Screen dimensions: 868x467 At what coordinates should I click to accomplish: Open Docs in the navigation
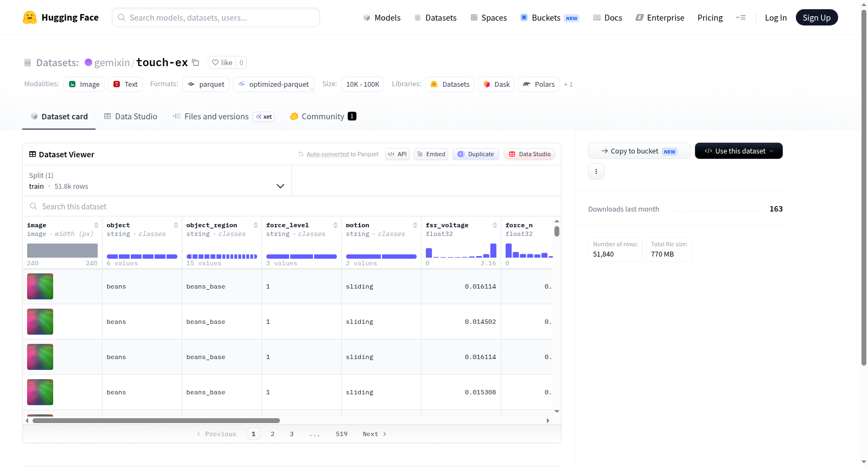[608, 17]
